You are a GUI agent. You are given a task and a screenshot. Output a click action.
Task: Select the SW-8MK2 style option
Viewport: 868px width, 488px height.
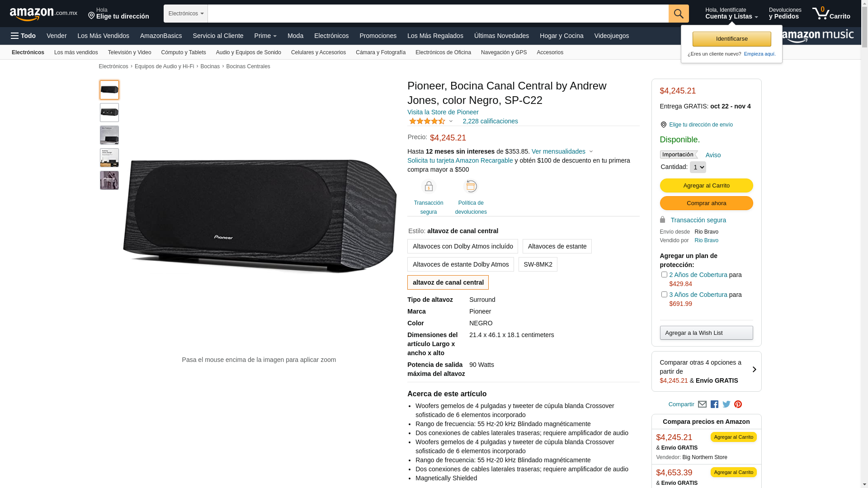(x=538, y=264)
